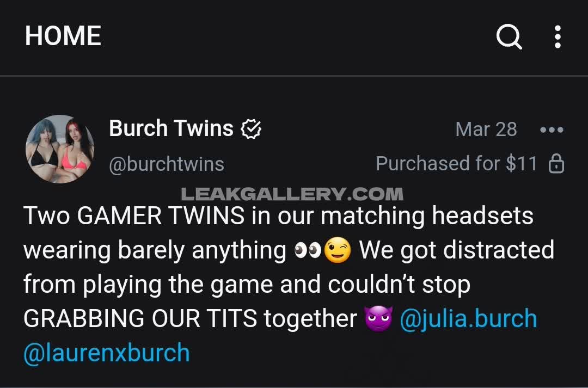Follow the @julia.burch mention link

point(468,319)
